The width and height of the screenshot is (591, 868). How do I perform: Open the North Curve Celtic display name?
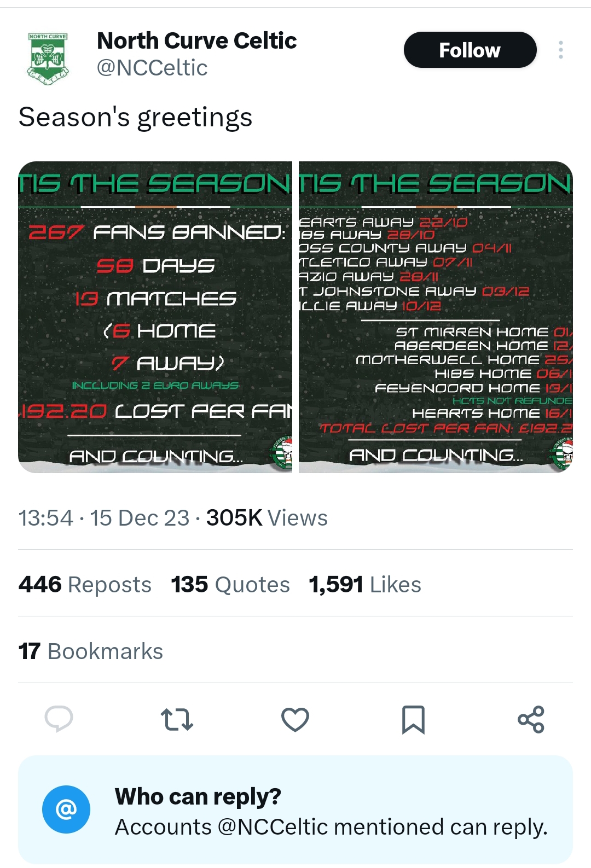point(197,40)
